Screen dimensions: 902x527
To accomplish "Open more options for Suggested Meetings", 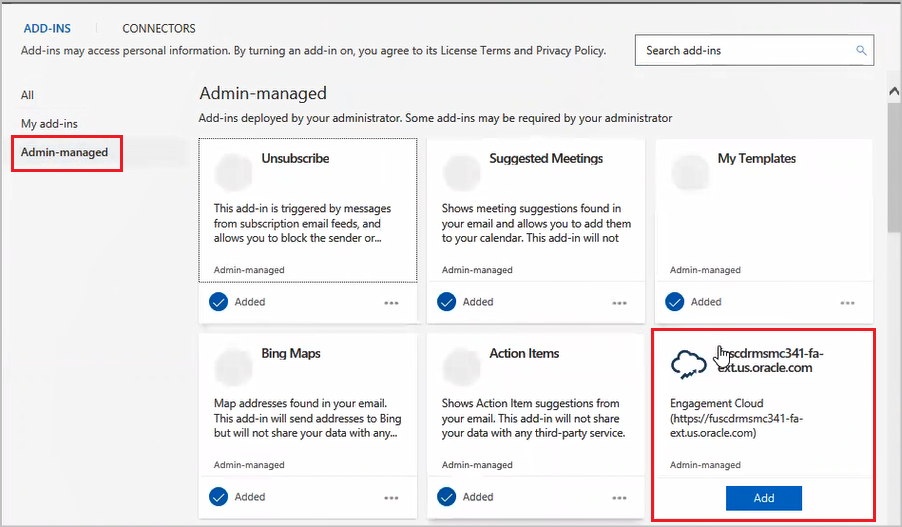I will (x=620, y=303).
